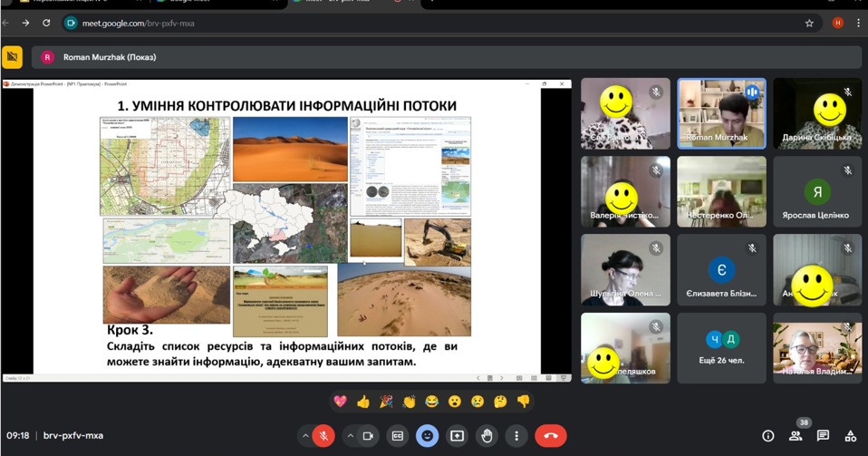Open the meeting details info icon
Screen dimensions: 868x456
tap(767, 436)
